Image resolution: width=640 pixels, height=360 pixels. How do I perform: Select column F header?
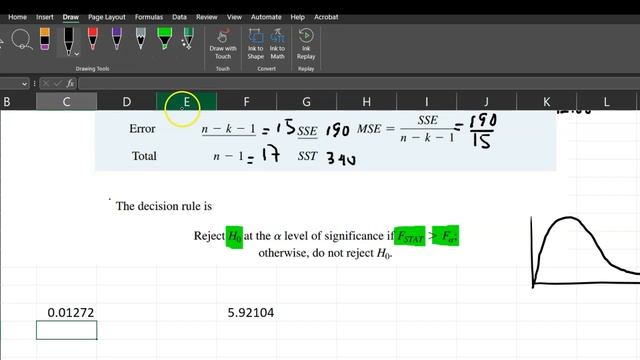click(247, 102)
